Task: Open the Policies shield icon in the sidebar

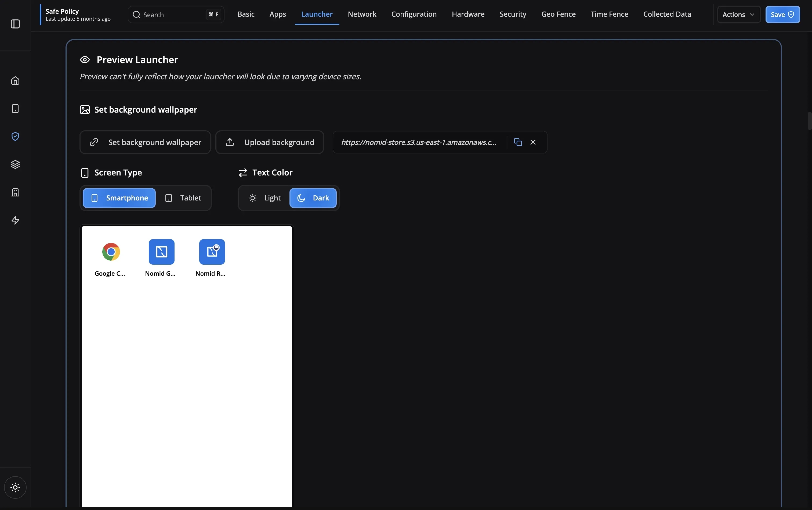Action: tap(15, 136)
